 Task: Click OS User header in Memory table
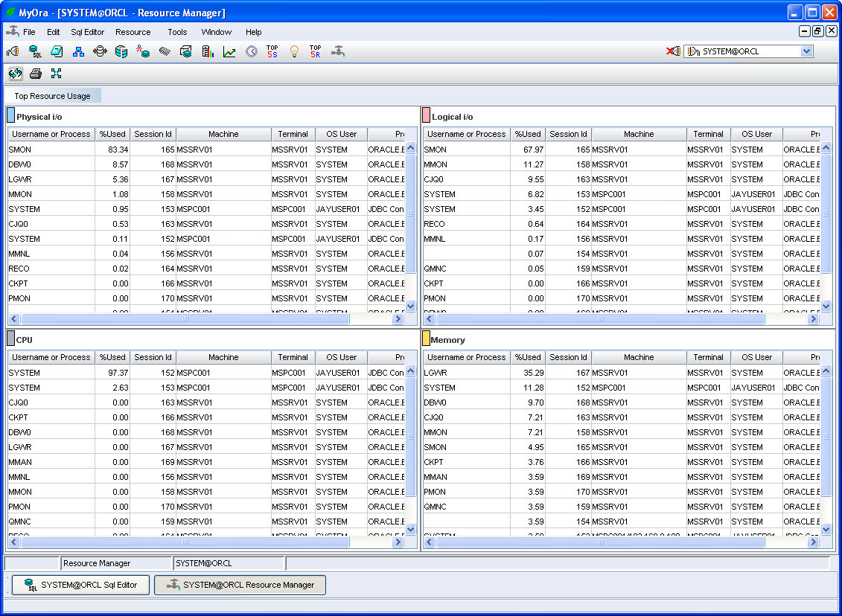coord(756,357)
